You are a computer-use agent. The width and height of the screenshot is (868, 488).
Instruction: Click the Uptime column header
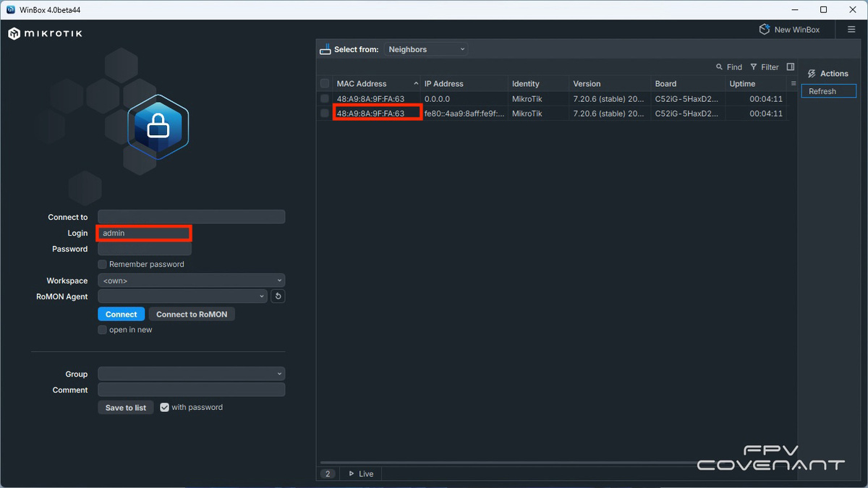pyautogui.click(x=757, y=84)
